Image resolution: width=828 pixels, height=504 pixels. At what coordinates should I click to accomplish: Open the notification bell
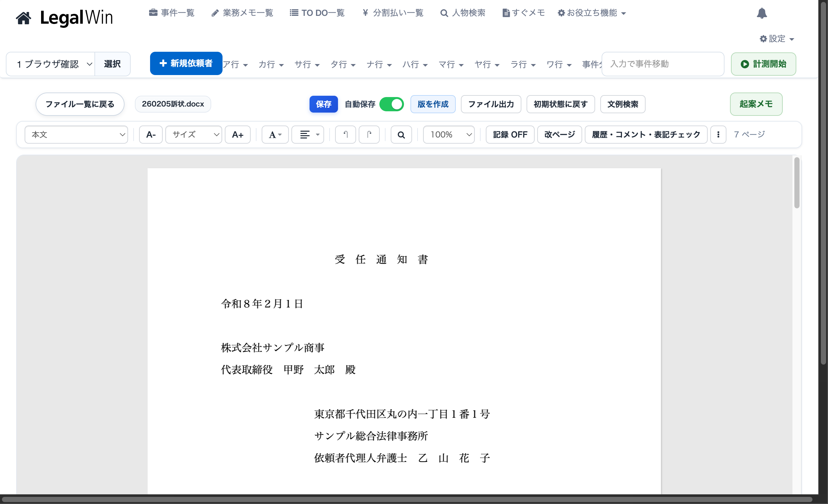[x=761, y=13]
